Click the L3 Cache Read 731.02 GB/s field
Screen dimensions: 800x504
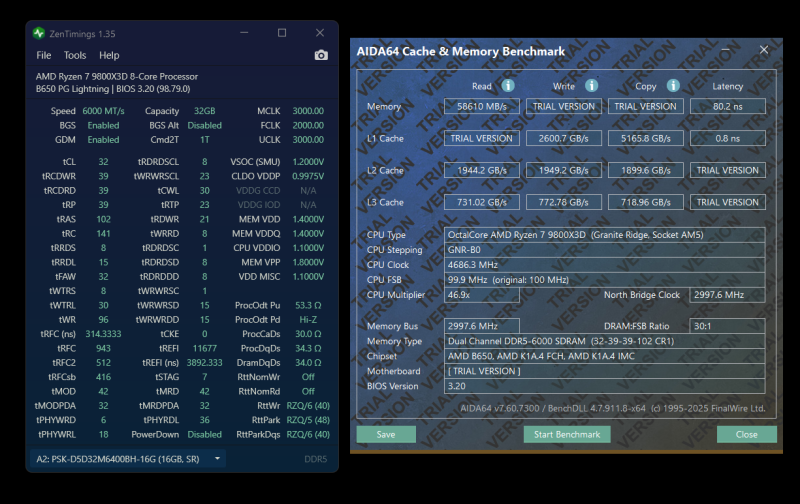482,202
